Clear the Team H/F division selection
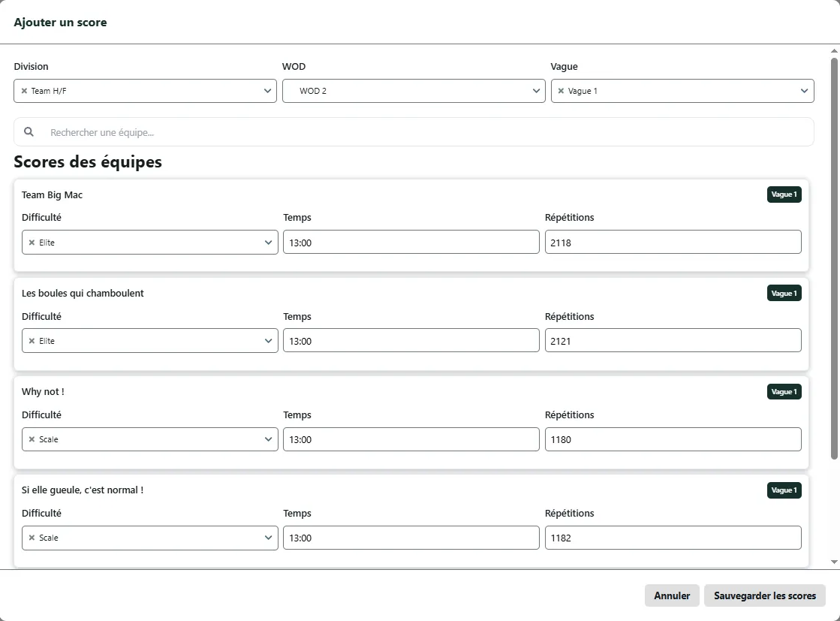Image resolution: width=840 pixels, height=621 pixels. (x=24, y=91)
